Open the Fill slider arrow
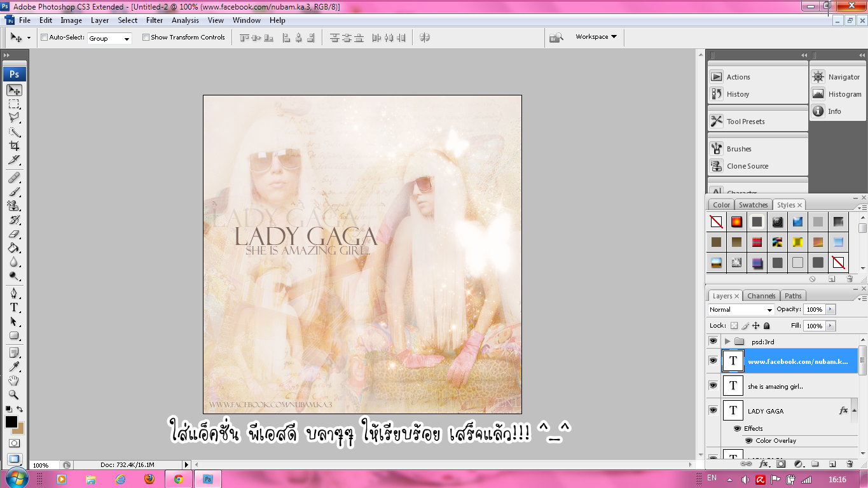Screen dimensions: 868x488 (x=830, y=326)
